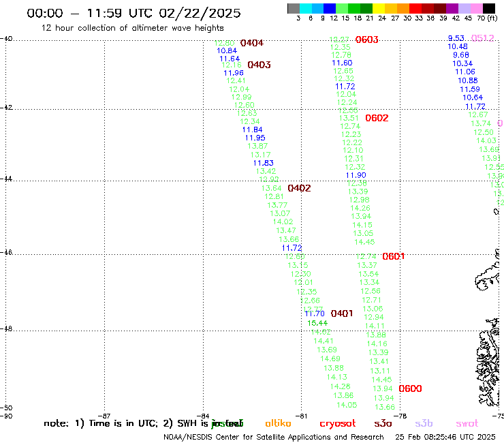This screenshot has width=504, height=443.
Task: Click the 11.83 wave height value
Action: coord(264,163)
